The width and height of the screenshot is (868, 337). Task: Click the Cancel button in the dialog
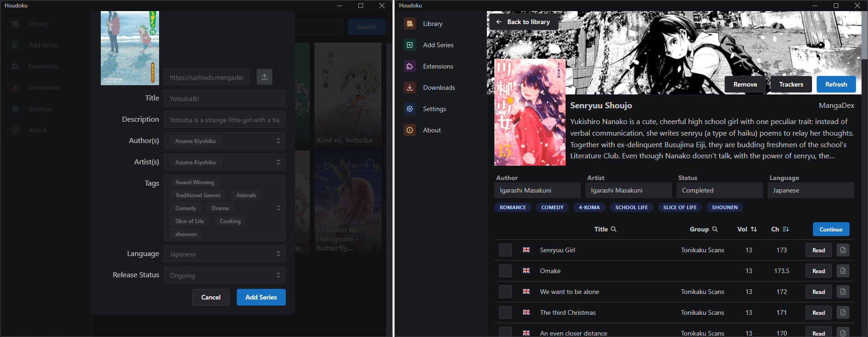point(211,297)
